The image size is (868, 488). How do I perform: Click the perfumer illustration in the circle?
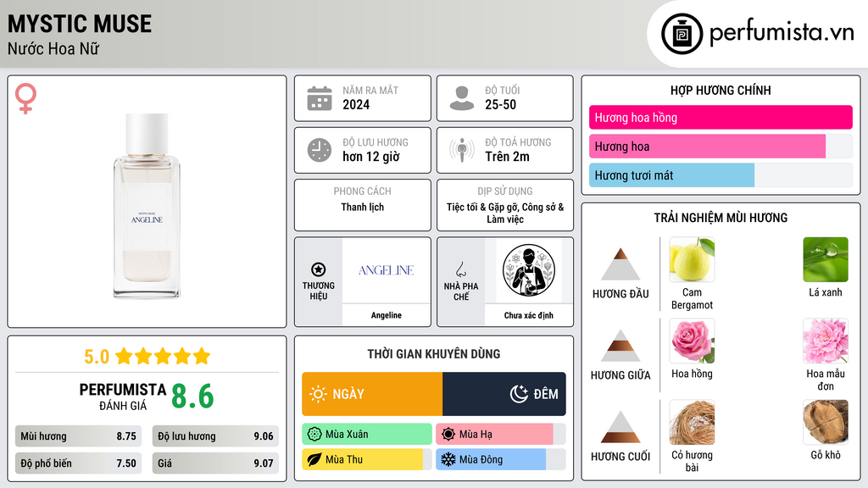(529, 270)
